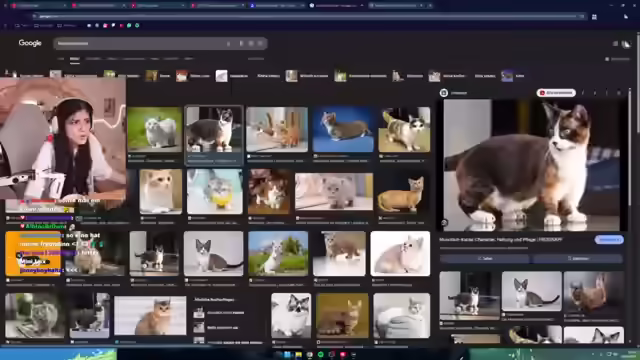Open Munchkin-Katze Charakter, Haltung und Pflege title
Image resolution: width=640 pixels, height=360 pixels.
pos(500,240)
